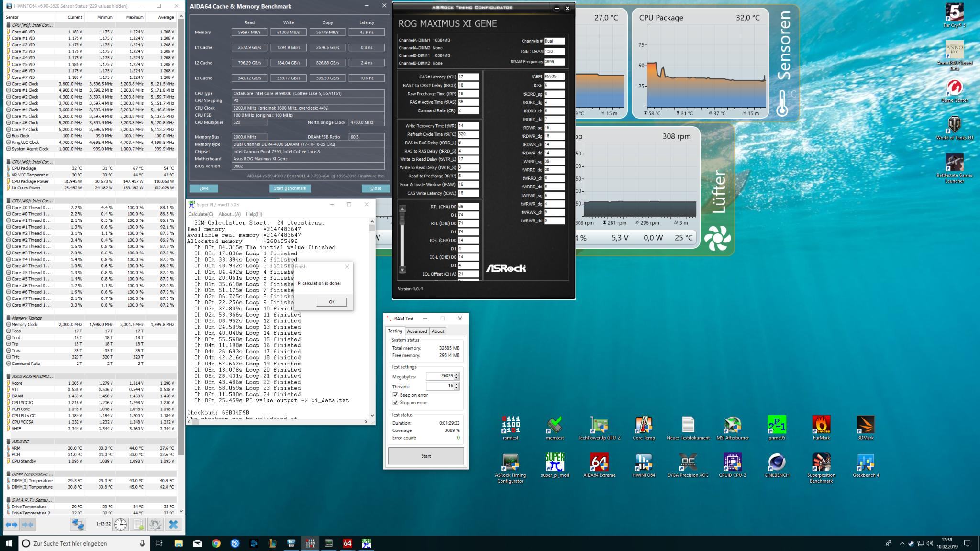Launch CINEBENCH desktop icon

tap(777, 465)
